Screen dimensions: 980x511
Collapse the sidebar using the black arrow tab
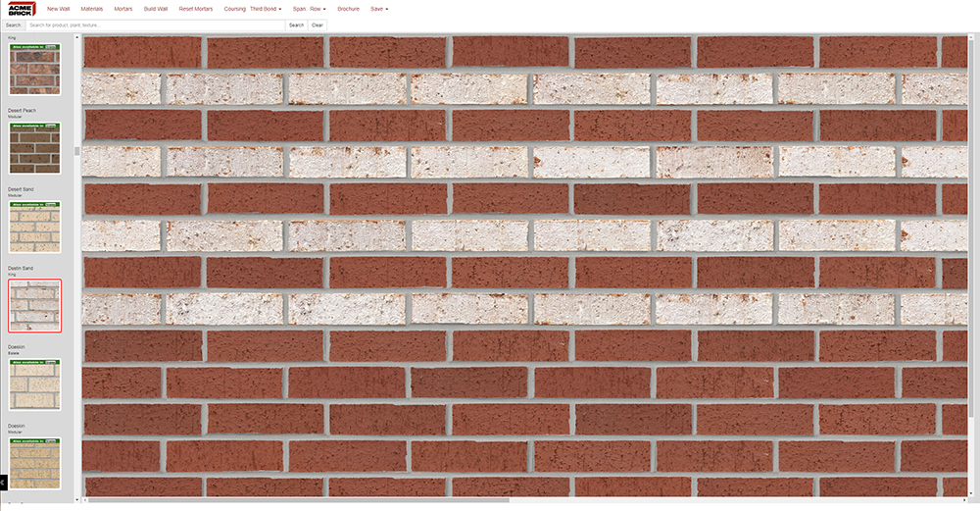3,482
